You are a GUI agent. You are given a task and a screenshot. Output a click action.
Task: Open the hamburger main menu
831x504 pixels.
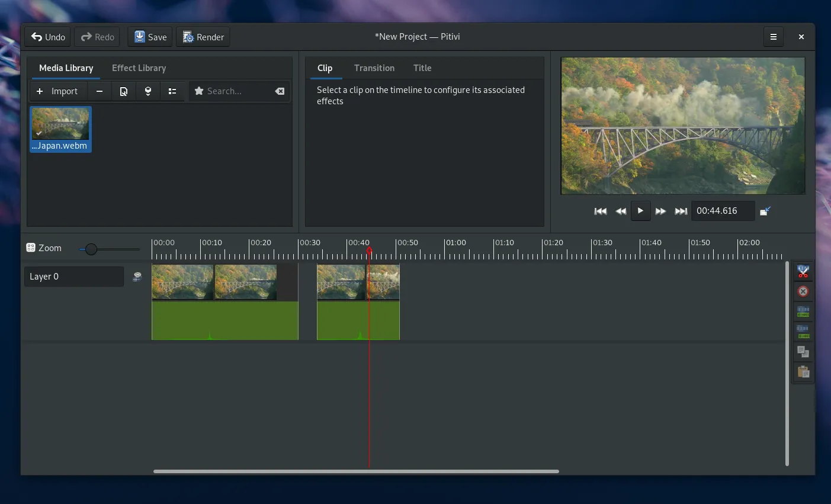tap(773, 37)
